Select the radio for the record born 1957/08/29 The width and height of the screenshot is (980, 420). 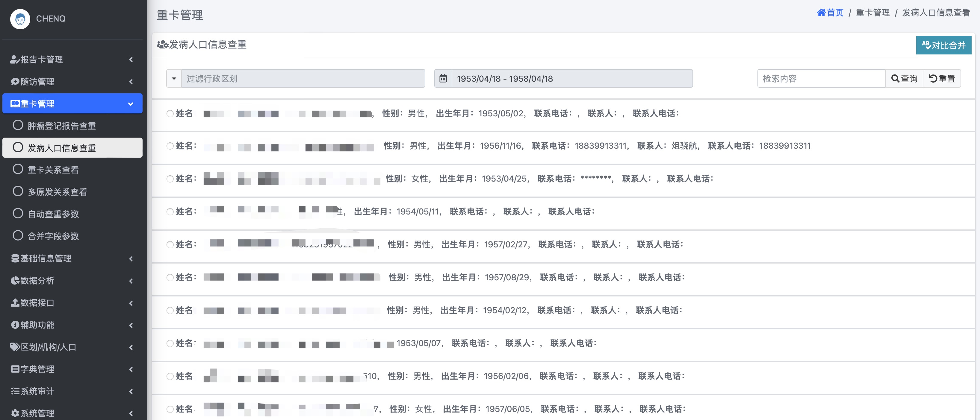coord(170,278)
